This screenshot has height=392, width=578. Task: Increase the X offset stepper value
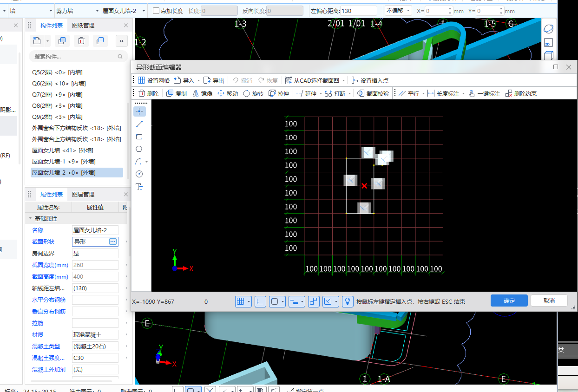[450, 8]
